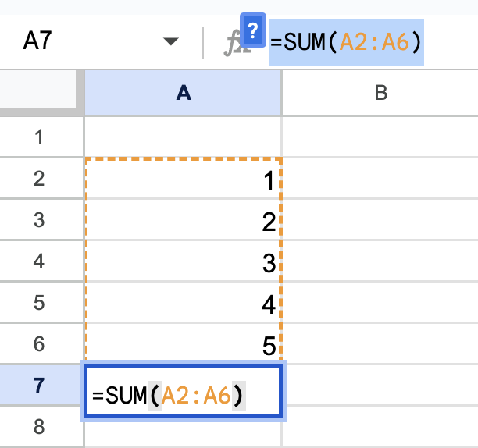Image resolution: width=478 pixels, height=448 pixels.
Task: Click inside the A7 cell formula editor
Action: tap(183, 395)
